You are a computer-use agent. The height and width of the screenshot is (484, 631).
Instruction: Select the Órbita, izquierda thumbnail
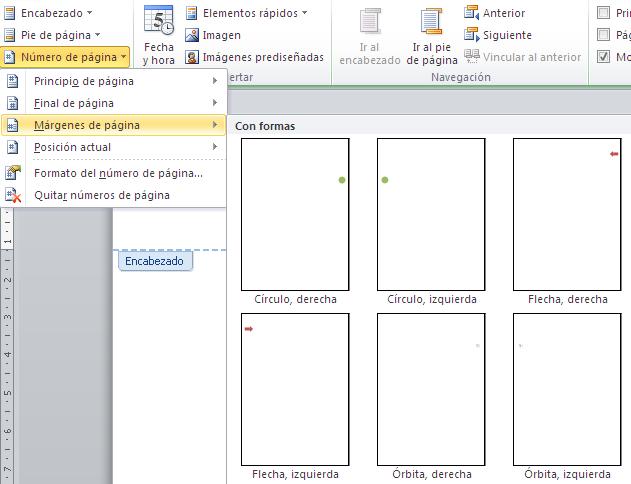click(x=567, y=389)
